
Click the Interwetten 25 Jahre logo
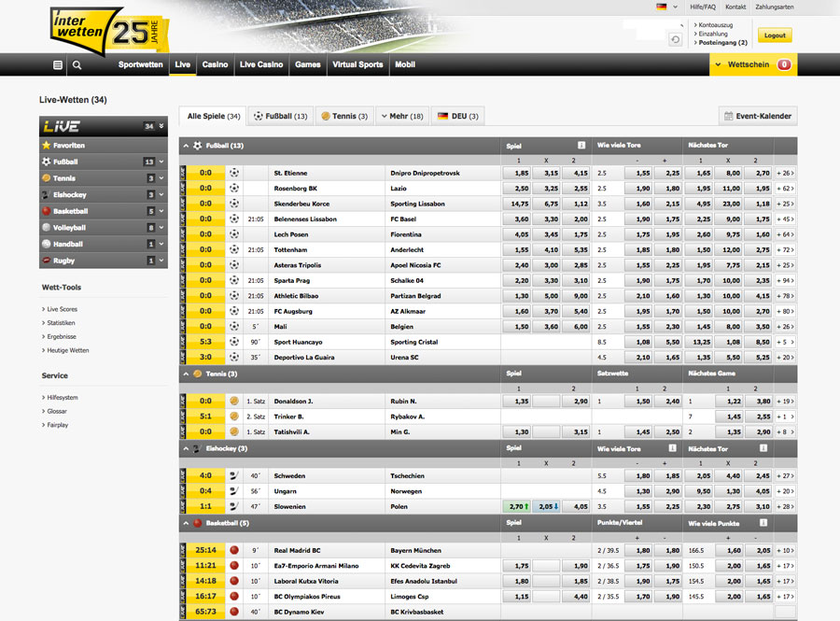pos(109,31)
